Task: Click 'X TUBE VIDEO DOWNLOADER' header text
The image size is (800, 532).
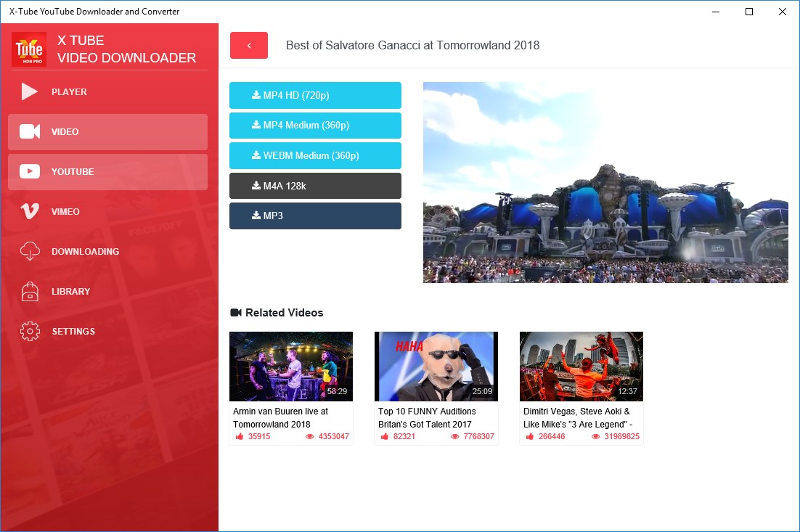Action: point(126,49)
